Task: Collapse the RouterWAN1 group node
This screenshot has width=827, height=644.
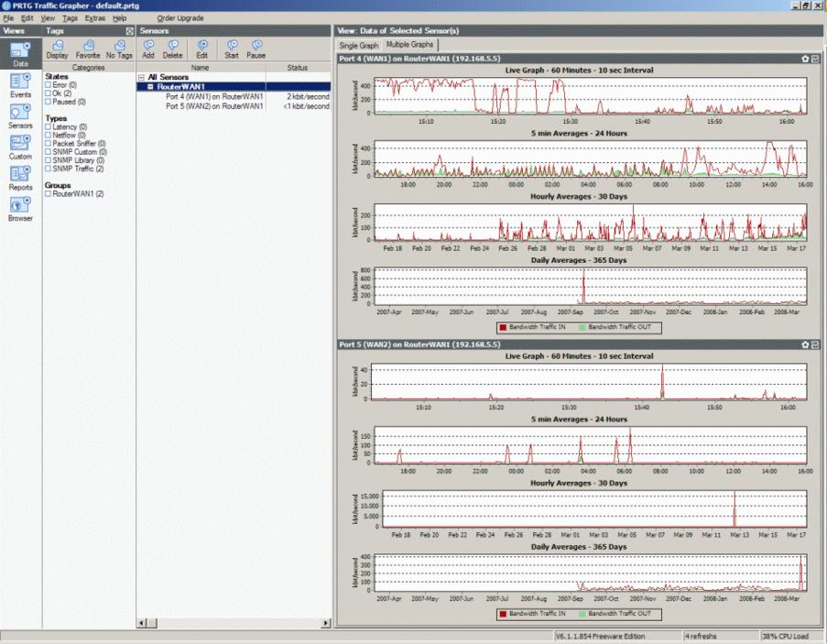Action: (x=150, y=86)
